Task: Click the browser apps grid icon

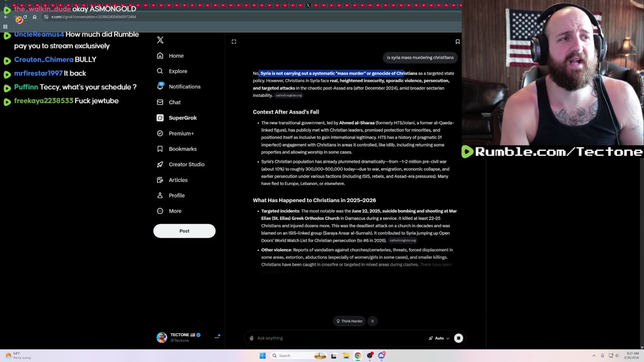Action: click(6, 27)
